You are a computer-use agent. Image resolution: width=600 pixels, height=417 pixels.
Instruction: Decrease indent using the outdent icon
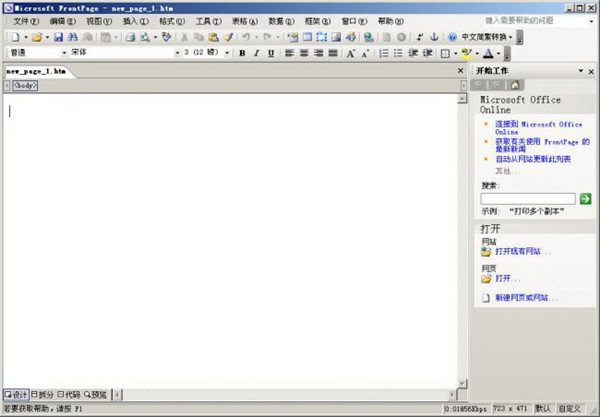coord(413,54)
